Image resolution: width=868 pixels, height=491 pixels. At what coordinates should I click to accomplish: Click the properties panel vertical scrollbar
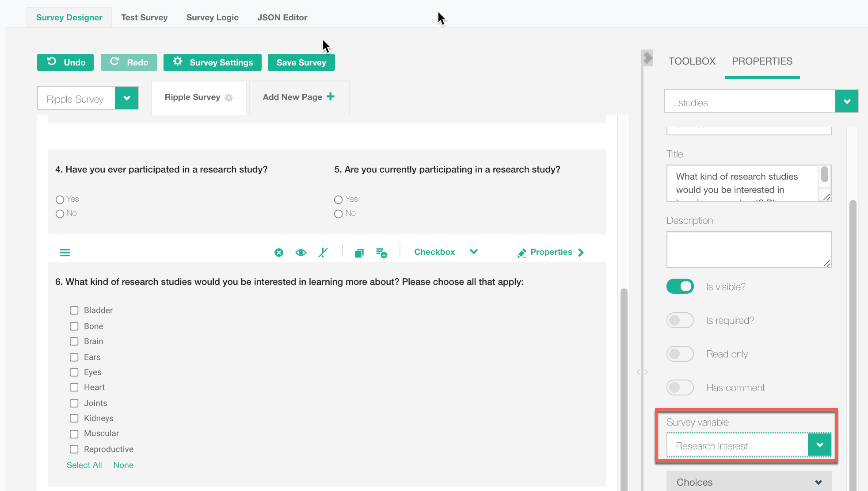[853, 345]
